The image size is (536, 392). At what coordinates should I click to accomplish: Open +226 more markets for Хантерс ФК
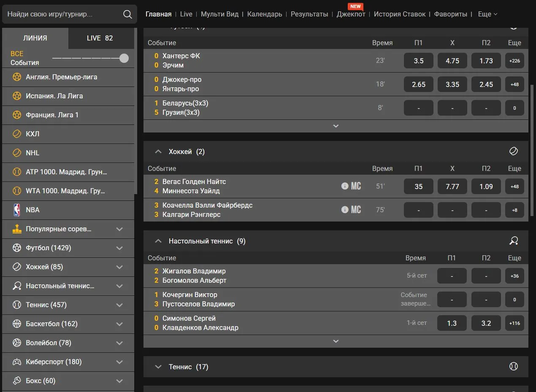(x=514, y=61)
